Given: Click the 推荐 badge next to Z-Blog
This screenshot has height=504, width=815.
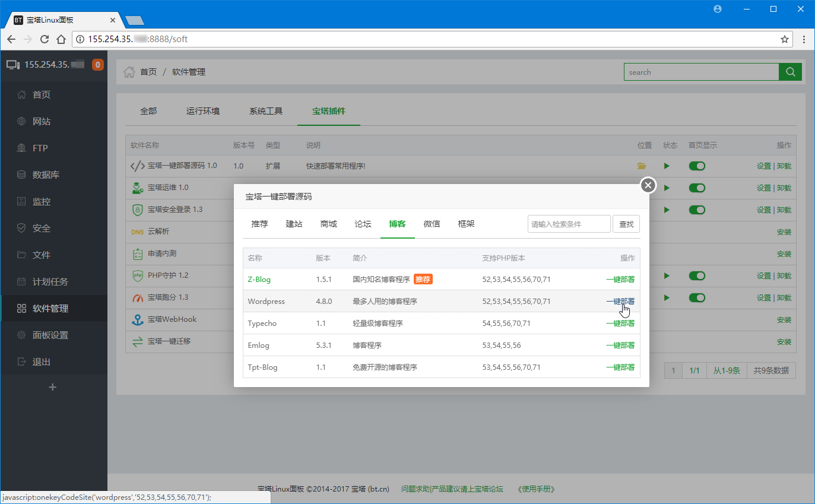Looking at the screenshot, I should [x=423, y=279].
